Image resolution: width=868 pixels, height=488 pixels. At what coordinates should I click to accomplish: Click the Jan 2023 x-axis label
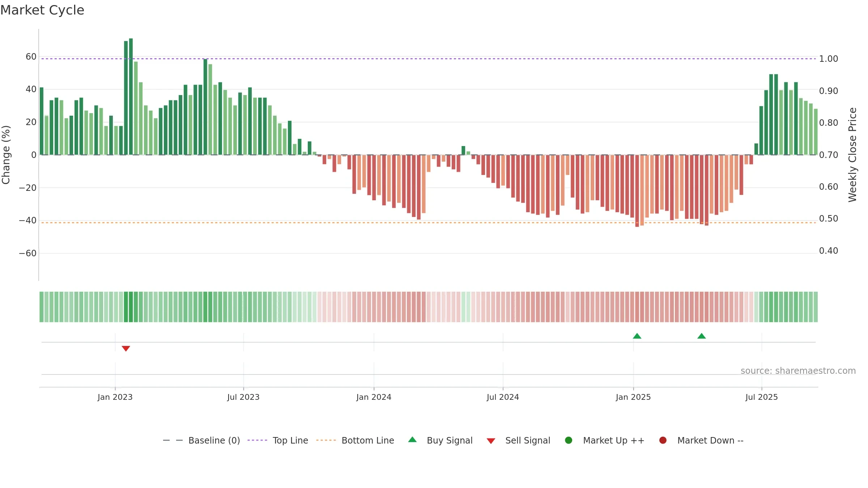[115, 397]
